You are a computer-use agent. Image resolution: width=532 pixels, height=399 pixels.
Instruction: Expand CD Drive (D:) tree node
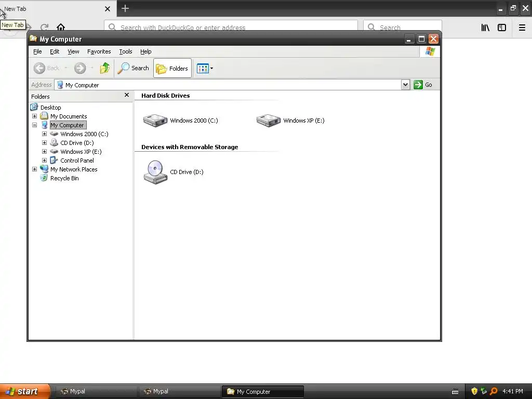(x=44, y=142)
